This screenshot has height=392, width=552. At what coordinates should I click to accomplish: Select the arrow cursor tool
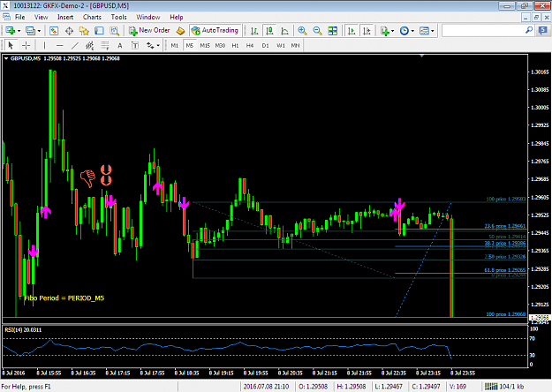(11, 45)
